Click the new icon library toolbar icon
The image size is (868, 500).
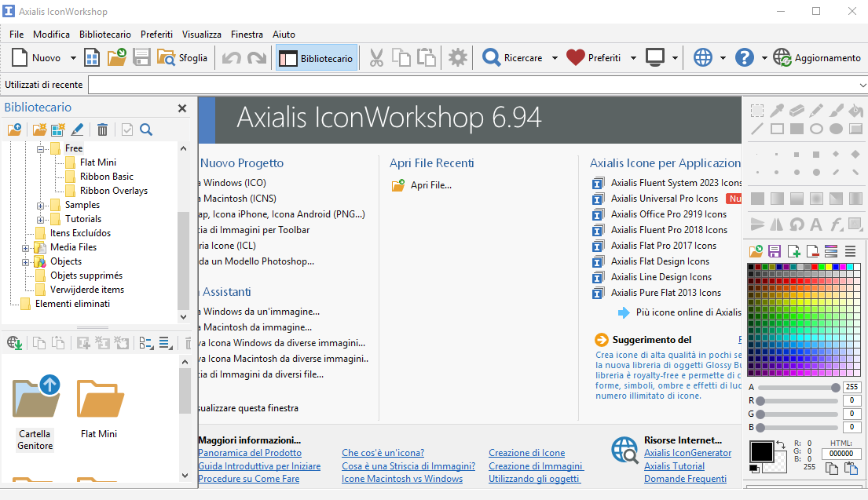(92, 57)
